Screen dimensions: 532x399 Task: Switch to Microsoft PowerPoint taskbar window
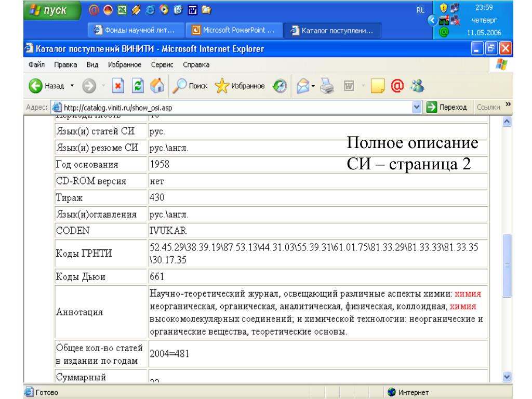(234, 30)
